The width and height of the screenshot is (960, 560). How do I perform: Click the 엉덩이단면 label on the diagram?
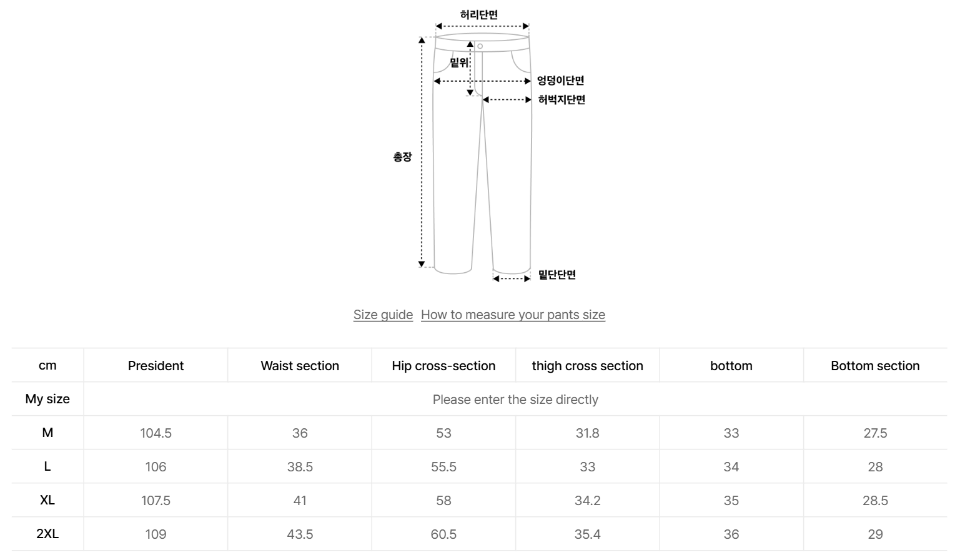(560, 81)
